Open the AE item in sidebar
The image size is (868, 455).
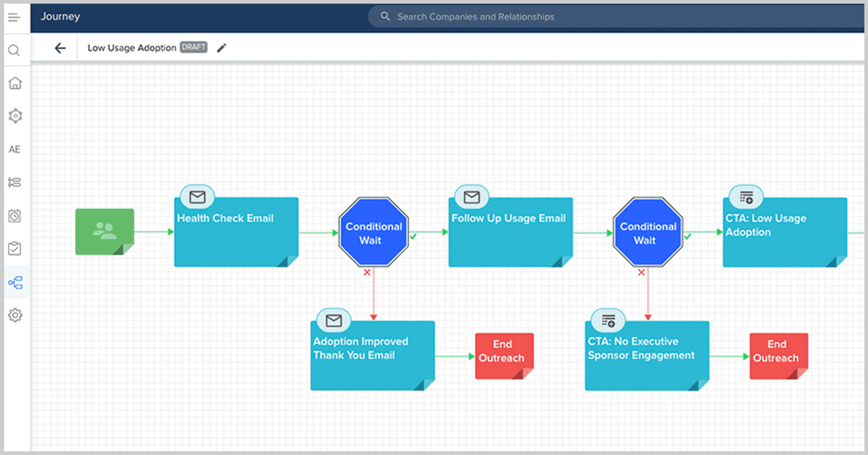tap(14, 149)
